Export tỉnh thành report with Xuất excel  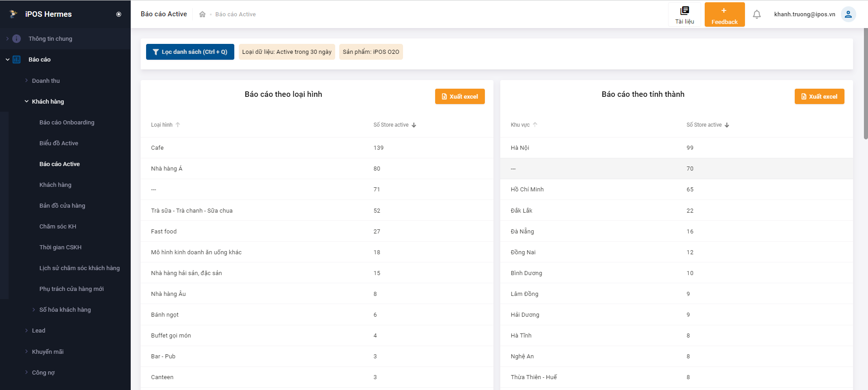[819, 96]
